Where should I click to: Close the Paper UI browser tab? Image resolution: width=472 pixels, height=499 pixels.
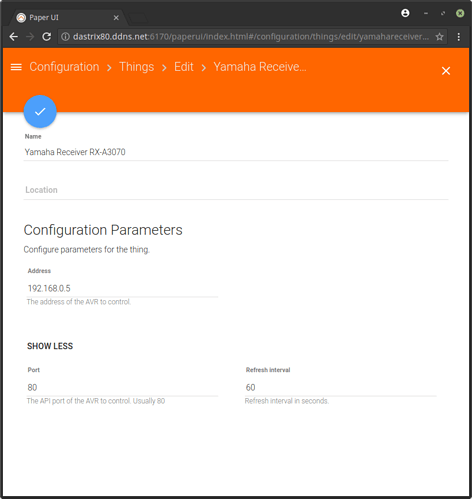(x=116, y=18)
